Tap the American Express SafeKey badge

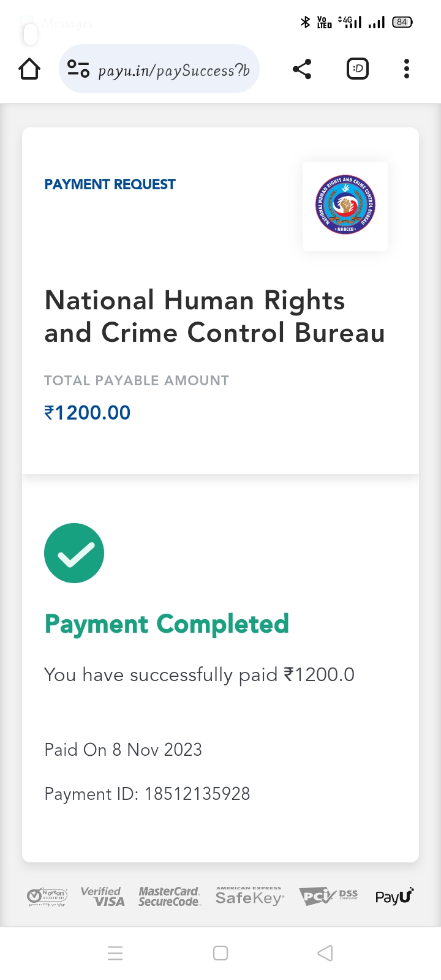pos(249,897)
